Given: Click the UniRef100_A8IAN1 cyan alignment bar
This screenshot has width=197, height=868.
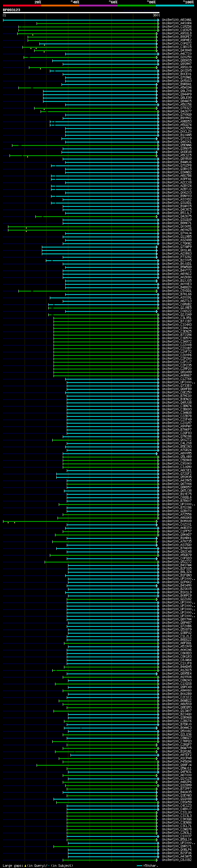Looking at the screenshot, I should pos(81,20).
